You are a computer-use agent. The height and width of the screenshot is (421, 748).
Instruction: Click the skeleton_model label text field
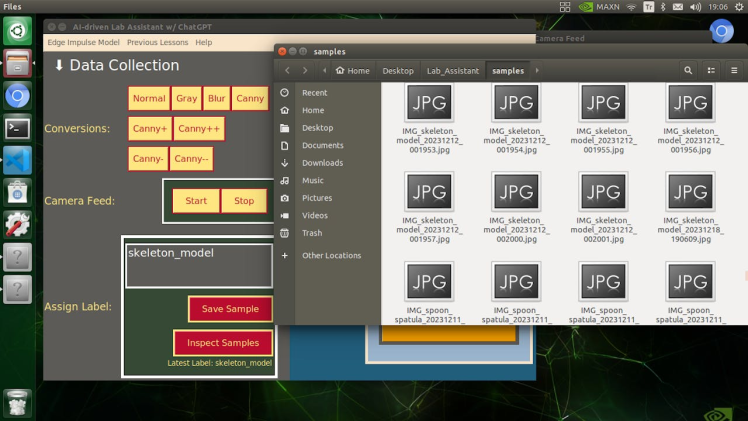(199, 266)
